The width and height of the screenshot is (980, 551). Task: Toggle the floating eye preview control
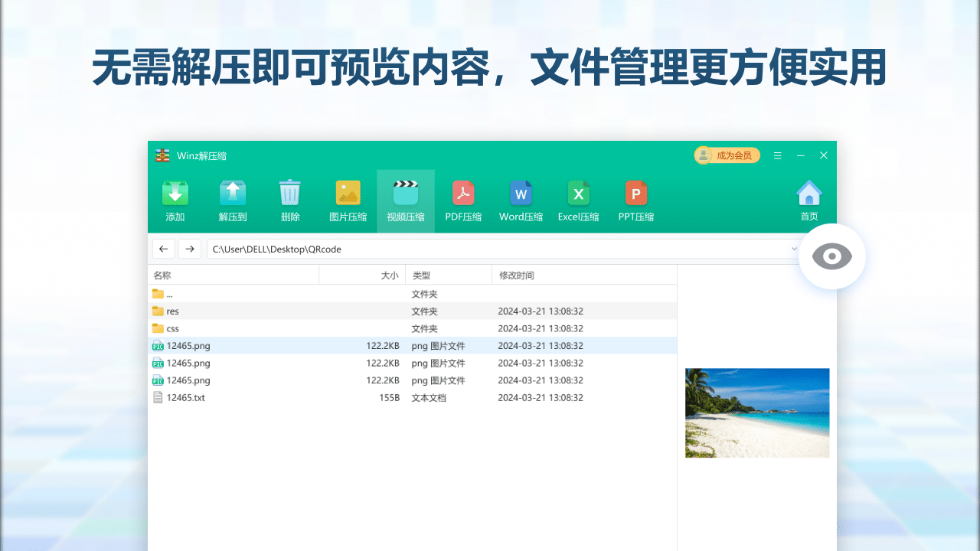[x=832, y=256]
